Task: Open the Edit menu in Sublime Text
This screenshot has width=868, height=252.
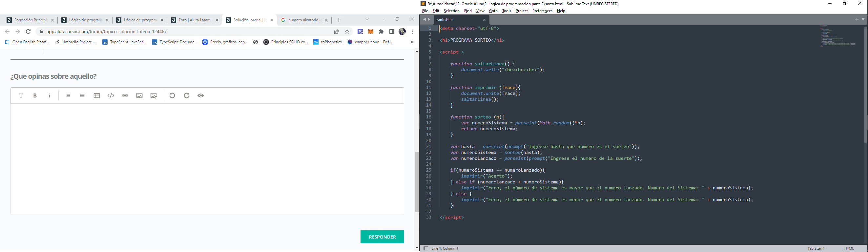Action: (436, 11)
